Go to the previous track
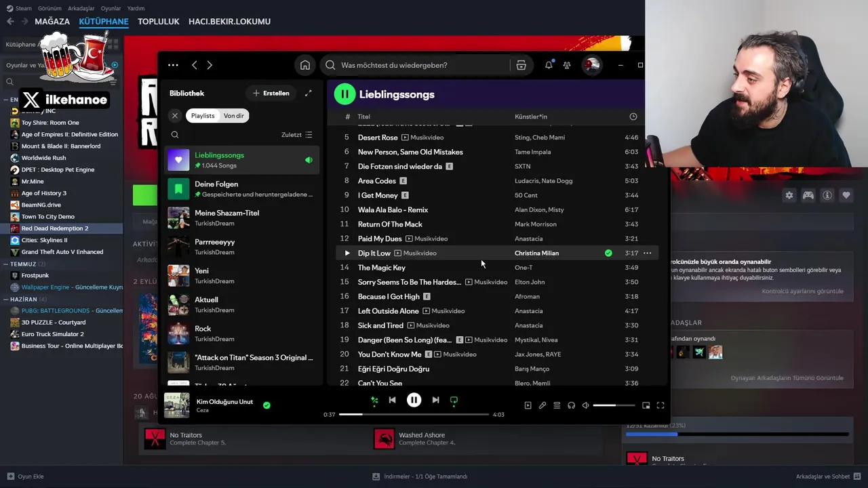This screenshot has width=868, height=488. click(392, 400)
